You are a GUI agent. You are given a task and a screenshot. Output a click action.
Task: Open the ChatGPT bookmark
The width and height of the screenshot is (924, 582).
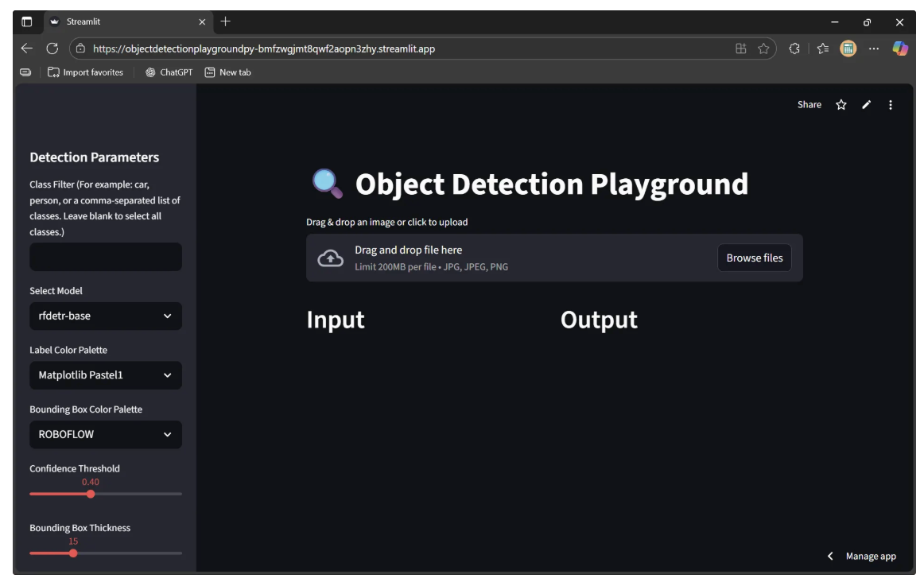pos(169,72)
